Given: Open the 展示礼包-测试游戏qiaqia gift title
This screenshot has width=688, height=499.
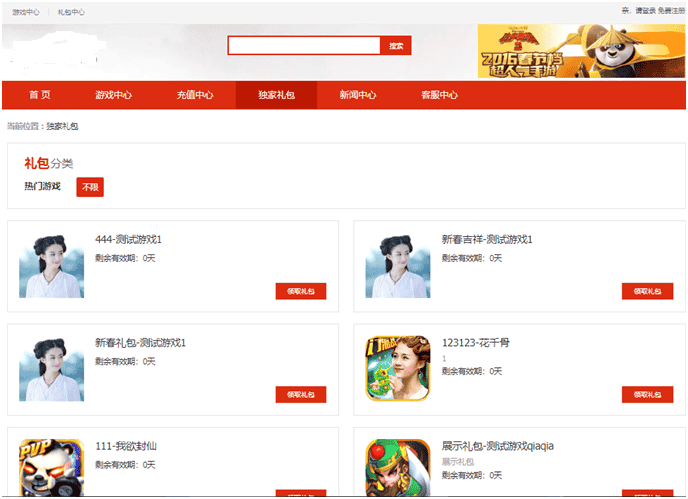Looking at the screenshot, I should (498, 446).
